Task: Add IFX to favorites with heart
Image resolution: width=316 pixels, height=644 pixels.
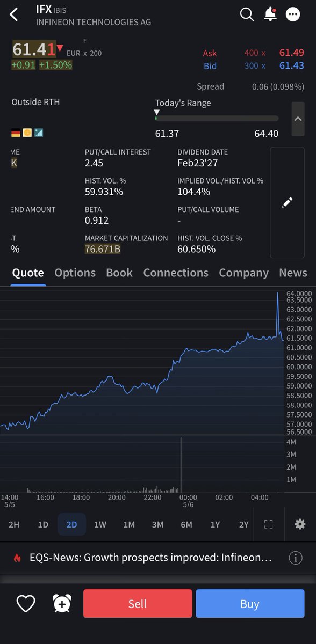Action: 26,604
